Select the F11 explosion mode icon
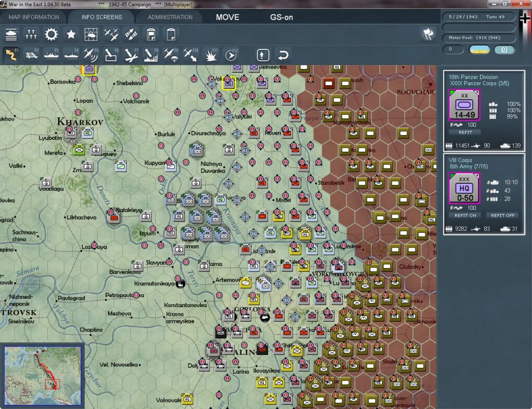This screenshot has height=409, width=532. [x=211, y=55]
